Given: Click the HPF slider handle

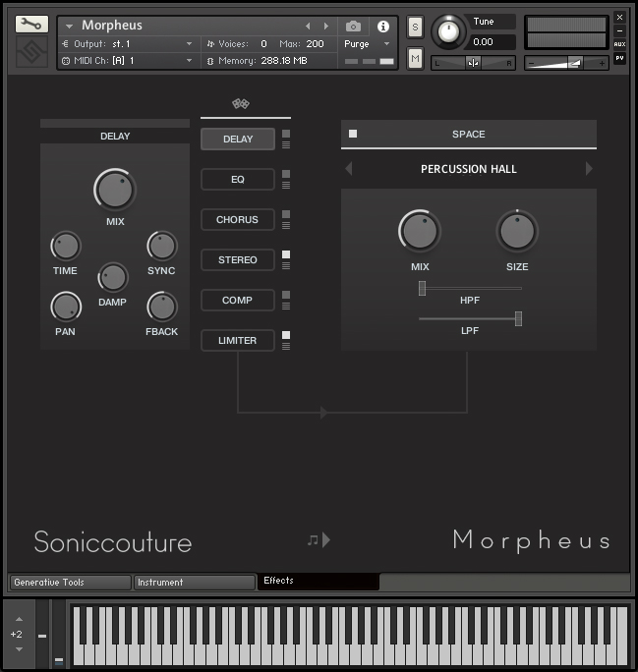Looking at the screenshot, I should [422, 289].
